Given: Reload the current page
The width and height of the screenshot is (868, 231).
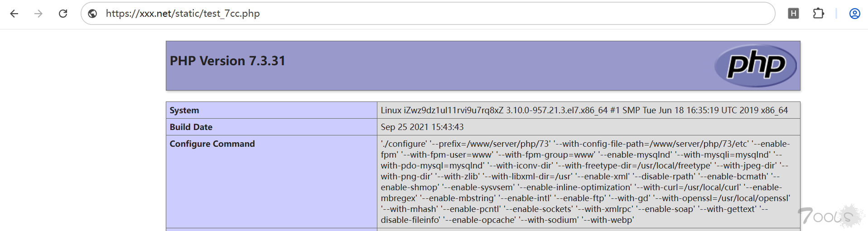Looking at the screenshot, I should (x=63, y=14).
